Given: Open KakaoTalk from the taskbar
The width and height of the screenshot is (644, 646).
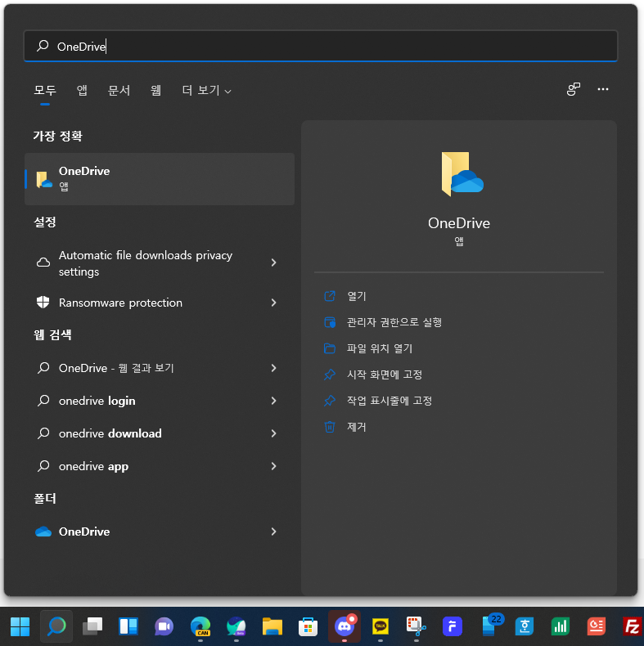Looking at the screenshot, I should click(x=381, y=626).
